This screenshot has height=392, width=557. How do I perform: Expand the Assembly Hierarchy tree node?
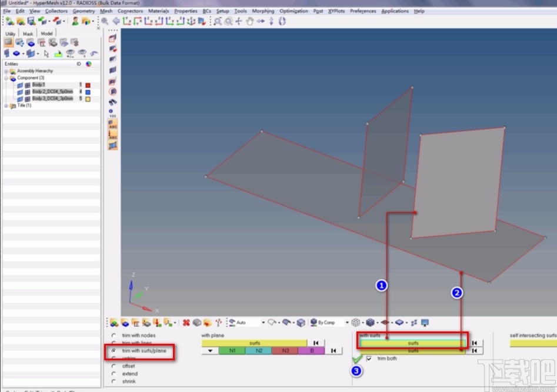coord(6,71)
